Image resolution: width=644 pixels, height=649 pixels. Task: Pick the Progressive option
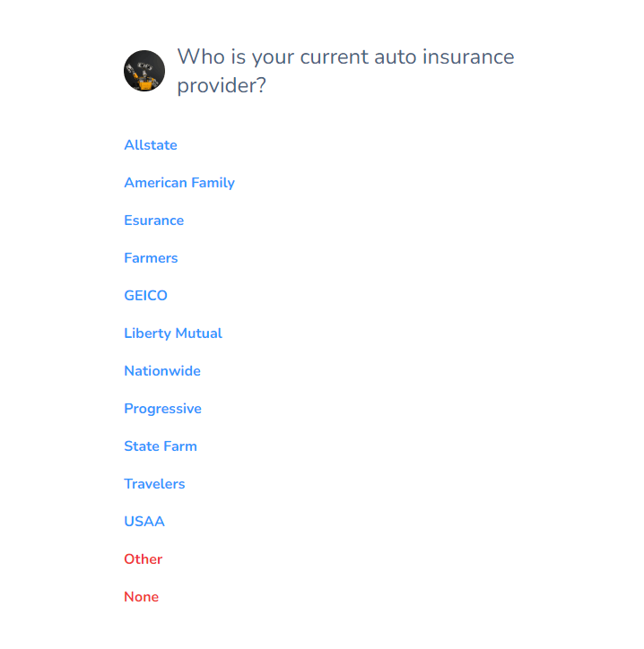coord(162,409)
